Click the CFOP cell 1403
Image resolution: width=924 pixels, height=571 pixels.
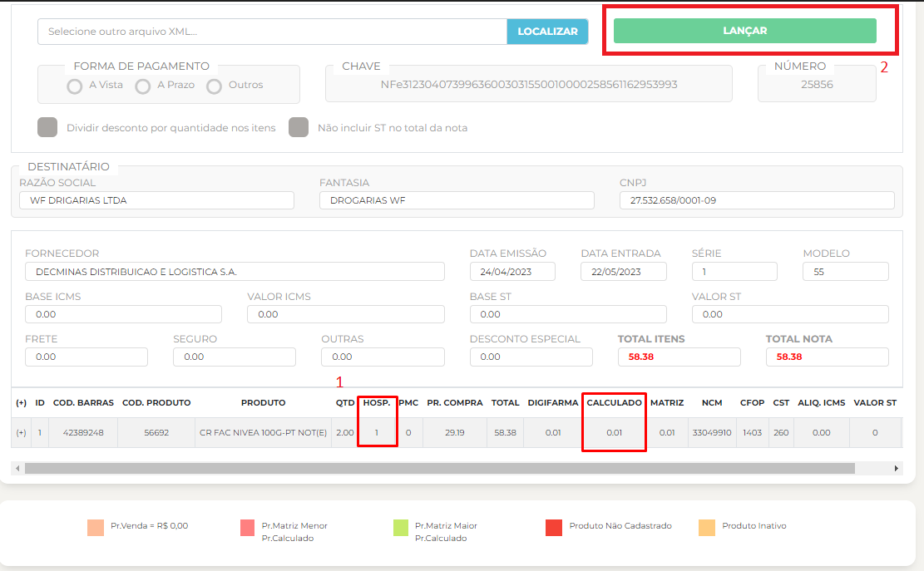[753, 433]
